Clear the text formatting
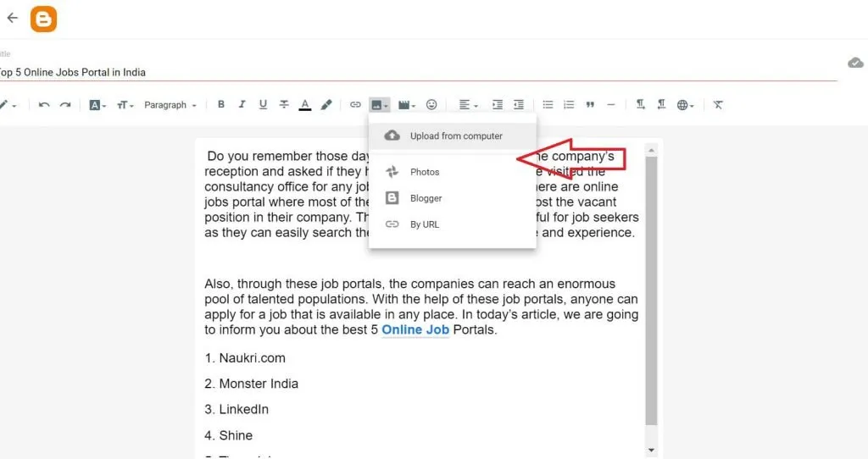The height and width of the screenshot is (459, 868). point(718,104)
